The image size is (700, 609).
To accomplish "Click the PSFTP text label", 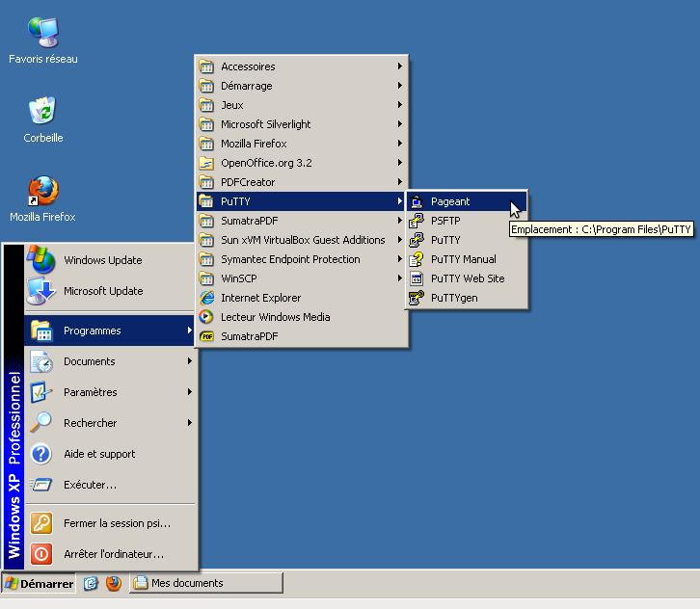I will point(445,221).
